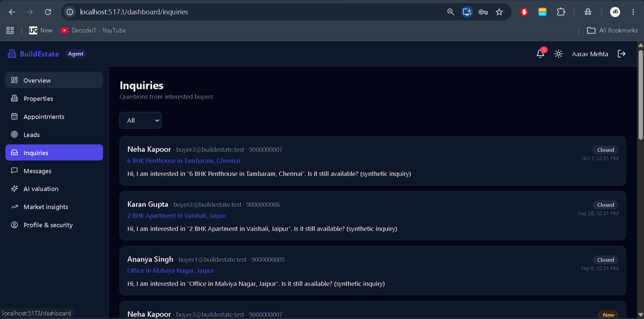Open the Chrome three-dot menu
Image resolution: width=644 pixels, height=319 pixels.
(633, 12)
